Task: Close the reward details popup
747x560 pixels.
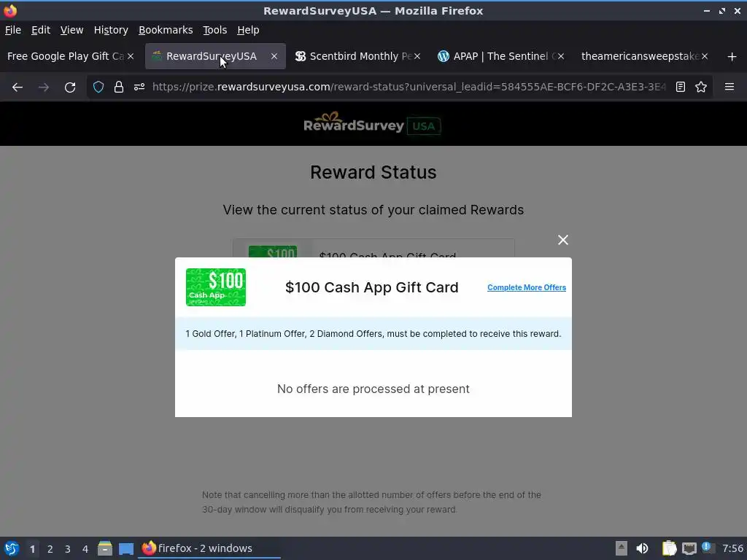Action: pos(563,240)
